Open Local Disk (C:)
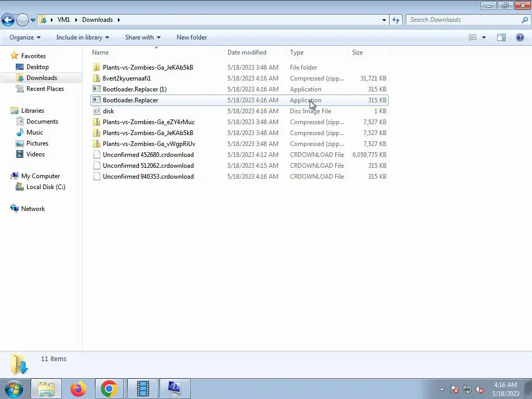The height and width of the screenshot is (399, 532). (46, 187)
